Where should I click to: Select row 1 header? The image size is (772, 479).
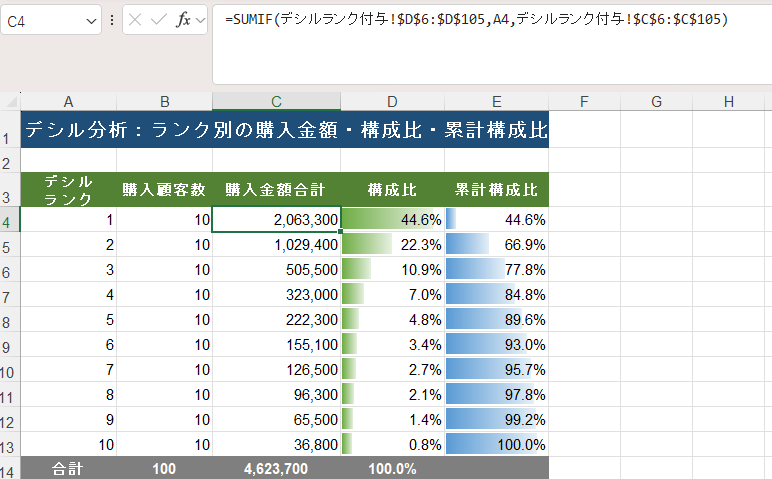[x=10, y=129]
